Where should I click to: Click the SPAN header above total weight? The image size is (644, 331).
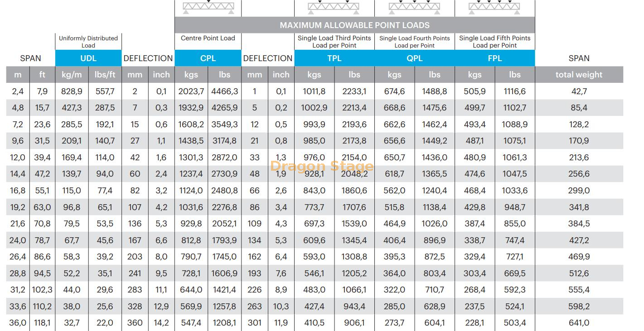pyautogui.click(x=579, y=58)
